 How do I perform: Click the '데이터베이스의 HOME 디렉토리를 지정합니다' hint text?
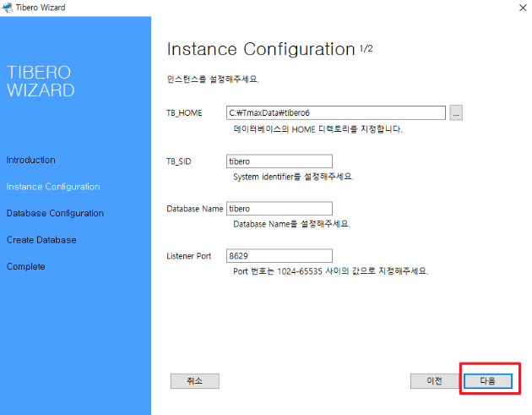318,129
